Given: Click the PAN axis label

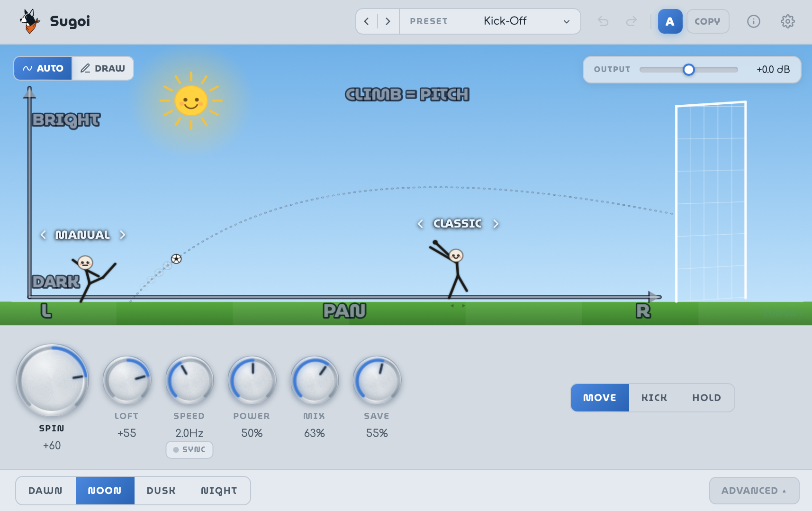Looking at the screenshot, I should 344,311.
